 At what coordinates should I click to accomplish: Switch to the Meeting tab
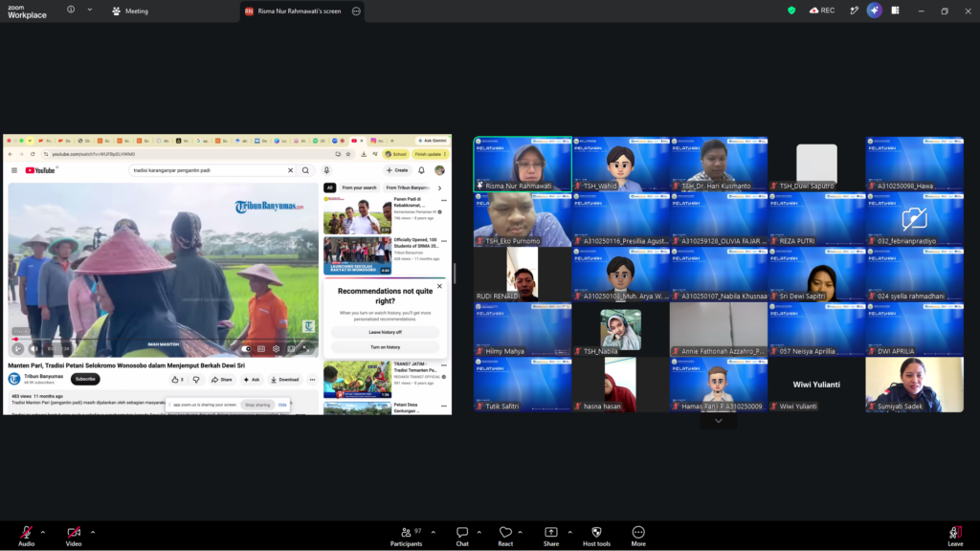tap(130, 11)
